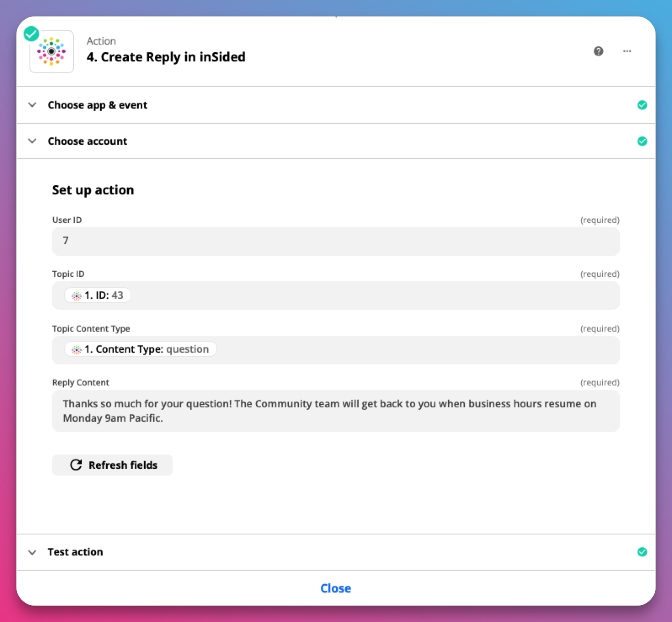
Task: Click '(required)' text beside User ID
Action: [600, 220]
